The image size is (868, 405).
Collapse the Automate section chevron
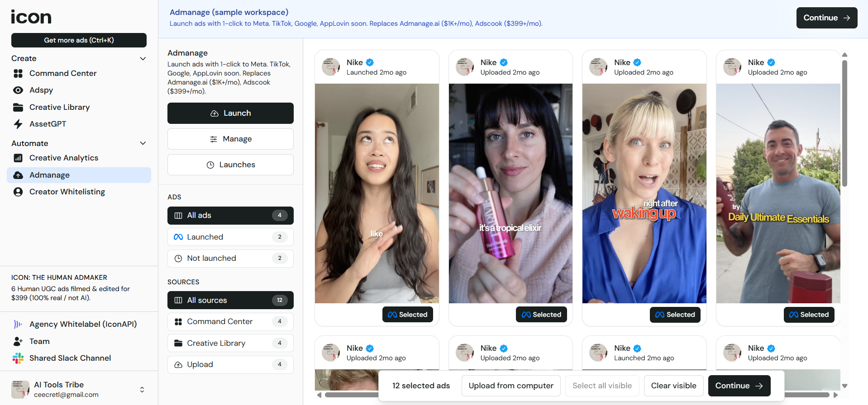tap(143, 143)
